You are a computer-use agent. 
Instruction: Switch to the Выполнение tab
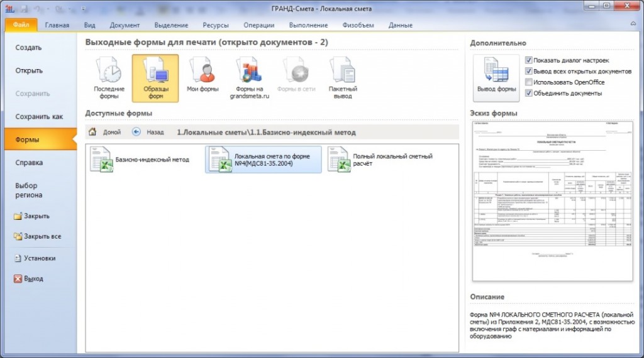point(308,25)
